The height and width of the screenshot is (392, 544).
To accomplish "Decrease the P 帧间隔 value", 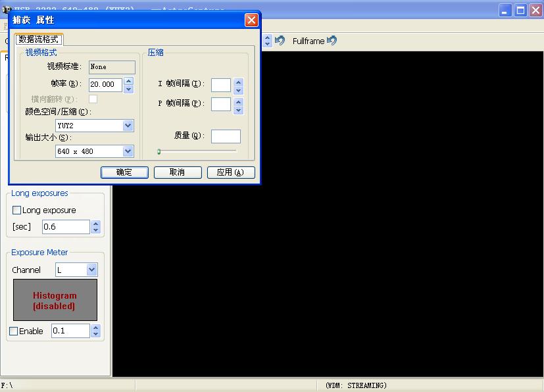I will point(238,110).
